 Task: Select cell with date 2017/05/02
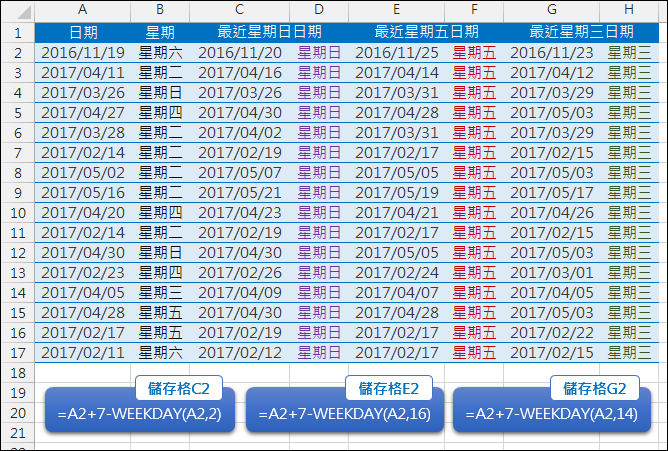pyautogui.click(x=83, y=173)
